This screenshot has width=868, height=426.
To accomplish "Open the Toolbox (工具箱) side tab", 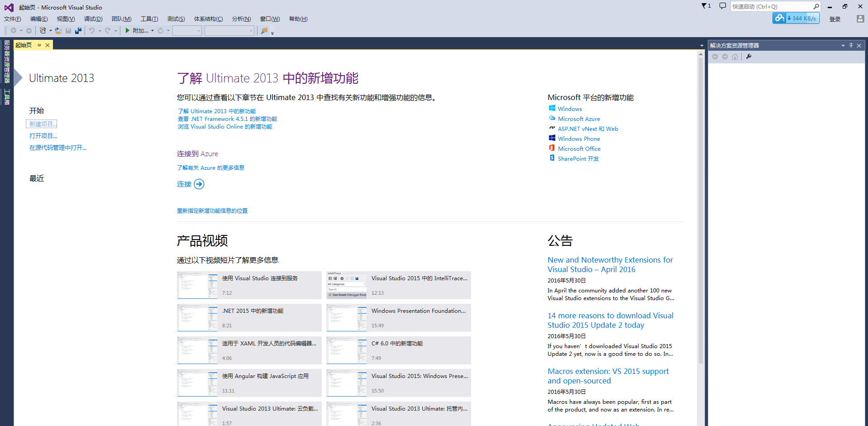I will coord(7,97).
